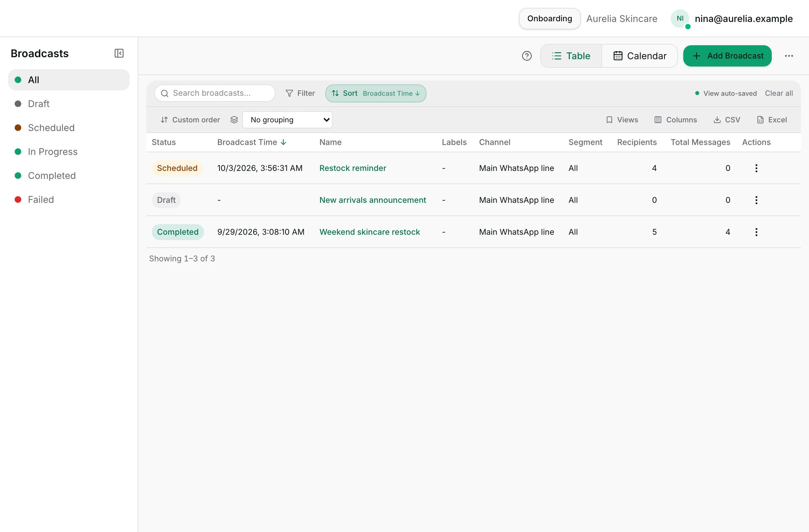Click the NI user avatar
809x532 pixels.
click(x=680, y=19)
